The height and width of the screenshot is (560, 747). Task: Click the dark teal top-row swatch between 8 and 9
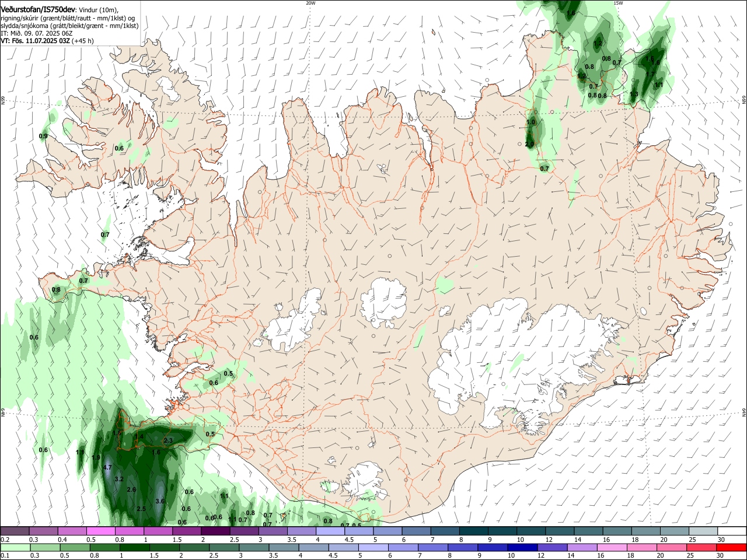tap(473, 531)
